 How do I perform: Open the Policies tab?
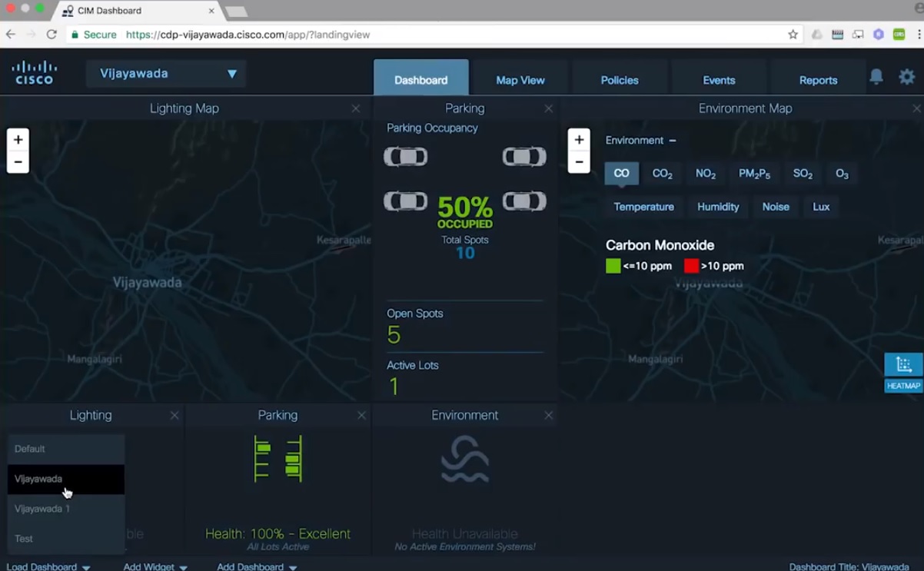pos(620,79)
